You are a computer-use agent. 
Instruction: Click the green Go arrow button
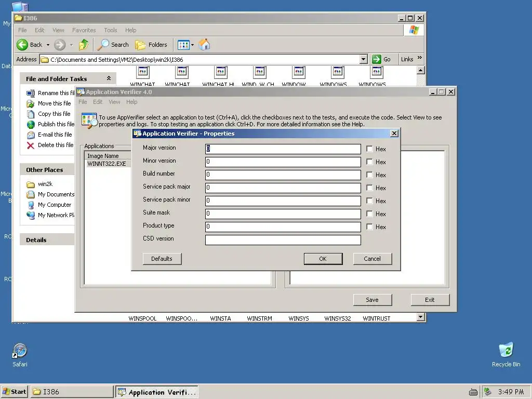click(x=377, y=59)
